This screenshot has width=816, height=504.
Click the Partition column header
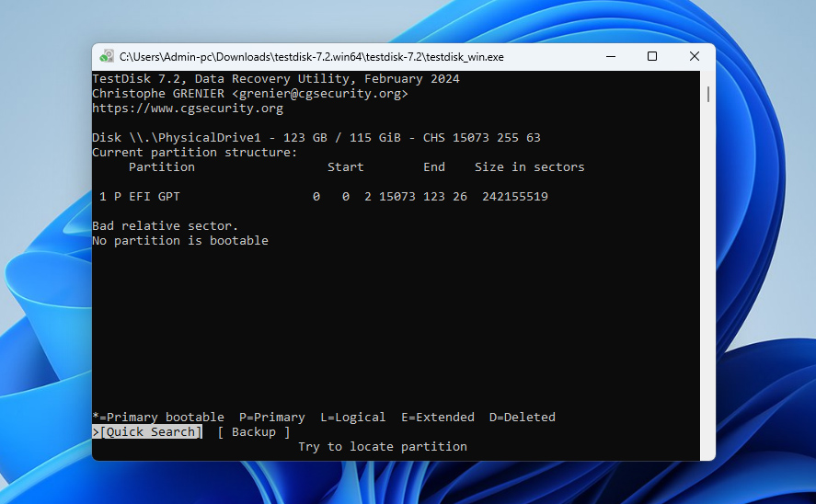coord(162,167)
